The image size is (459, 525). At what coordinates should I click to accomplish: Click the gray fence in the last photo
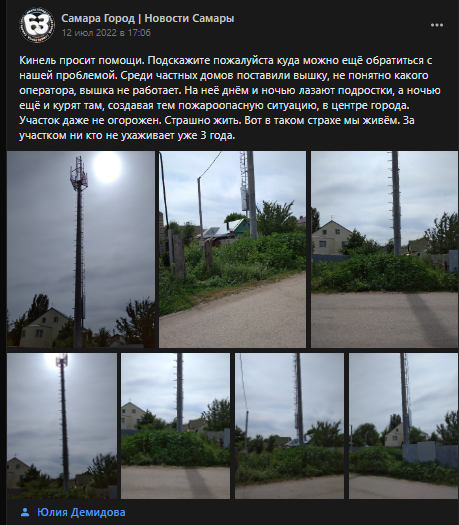[x=430, y=454]
